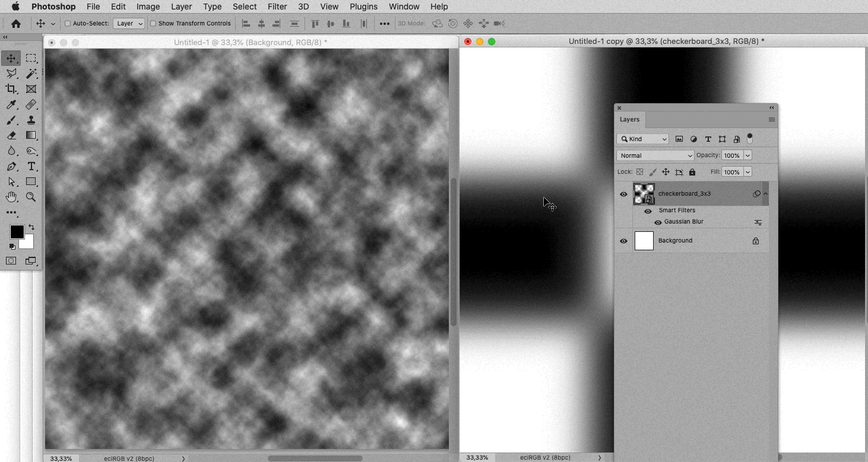Open the Image menu
Screen dimensions: 868x462
pyautogui.click(x=148, y=7)
